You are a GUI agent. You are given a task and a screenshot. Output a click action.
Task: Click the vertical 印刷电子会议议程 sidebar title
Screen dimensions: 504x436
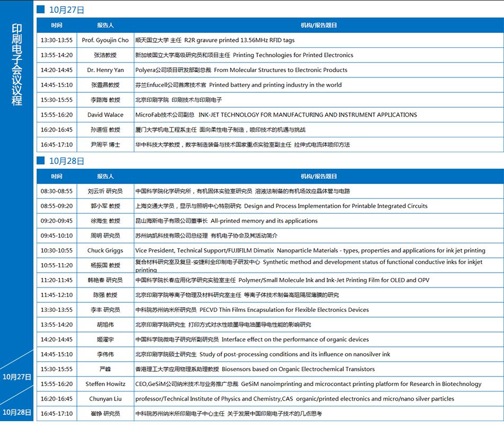17,65
